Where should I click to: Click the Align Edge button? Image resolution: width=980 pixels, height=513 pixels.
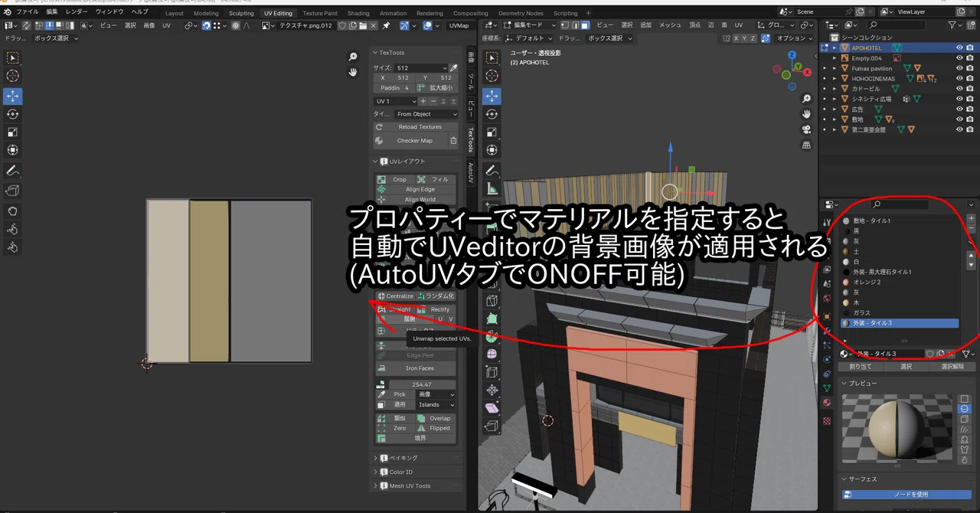coord(415,189)
